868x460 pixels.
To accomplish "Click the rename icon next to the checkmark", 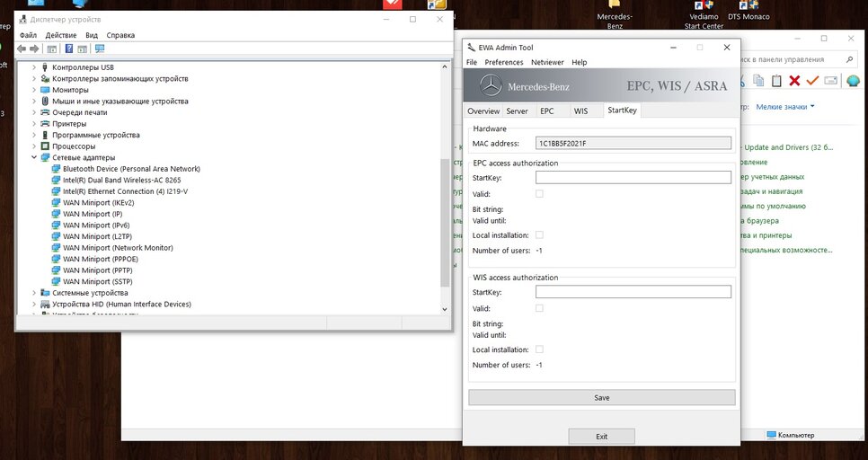I will click(x=830, y=81).
